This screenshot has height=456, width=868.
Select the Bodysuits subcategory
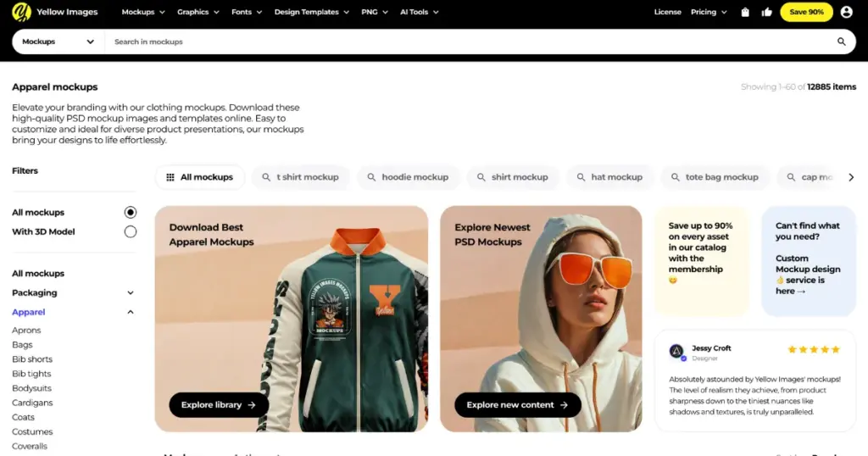pos(31,388)
